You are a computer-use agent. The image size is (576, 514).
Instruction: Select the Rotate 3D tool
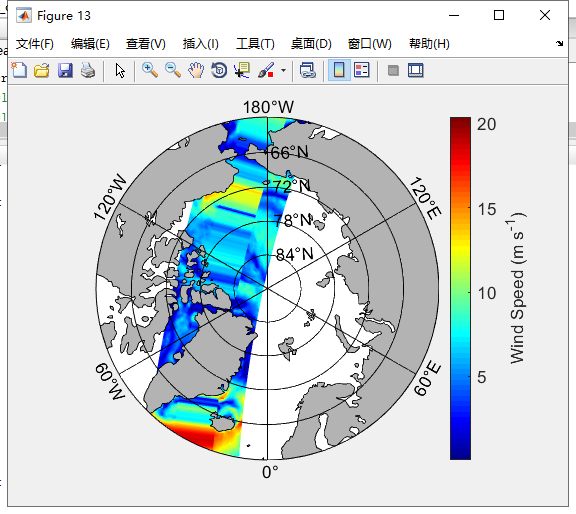click(219, 70)
